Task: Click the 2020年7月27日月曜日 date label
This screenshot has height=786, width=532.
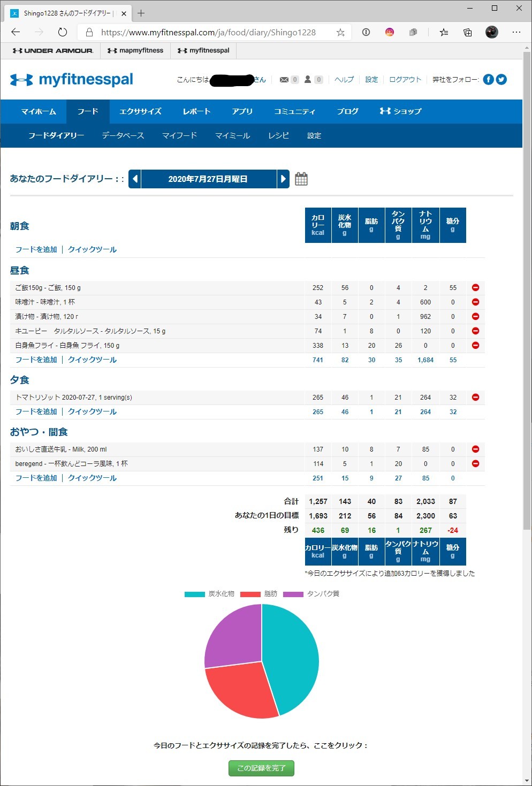Action: [208, 179]
